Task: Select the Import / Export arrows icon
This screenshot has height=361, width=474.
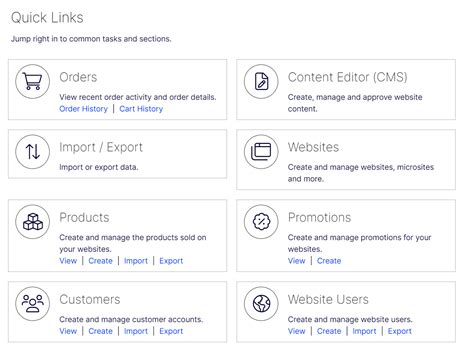Action: coord(32,152)
